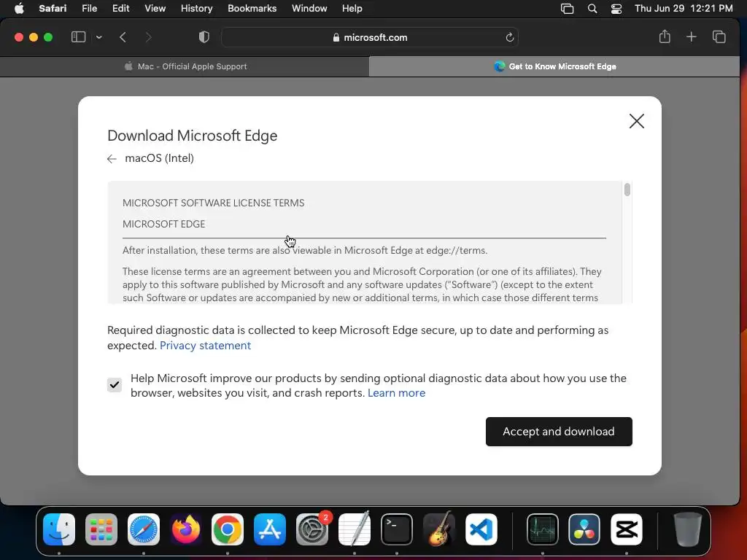Expand the sidebar tab group dropdown arrow
747x560 pixels.
(98, 37)
